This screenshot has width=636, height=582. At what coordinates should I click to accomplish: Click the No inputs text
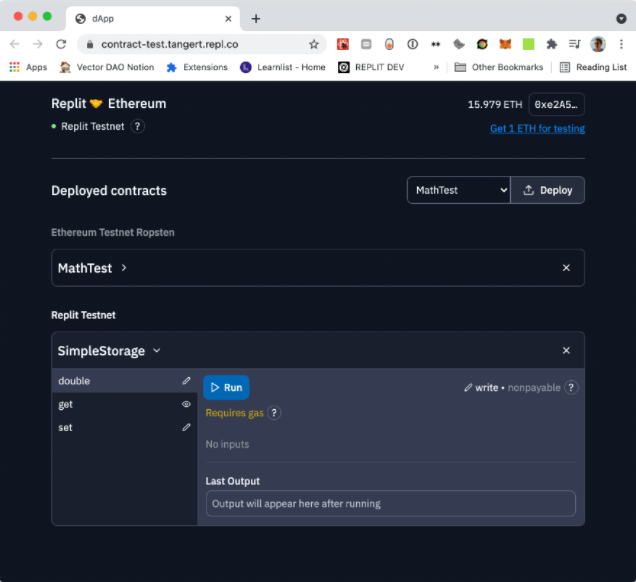pyautogui.click(x=227, y=445)
